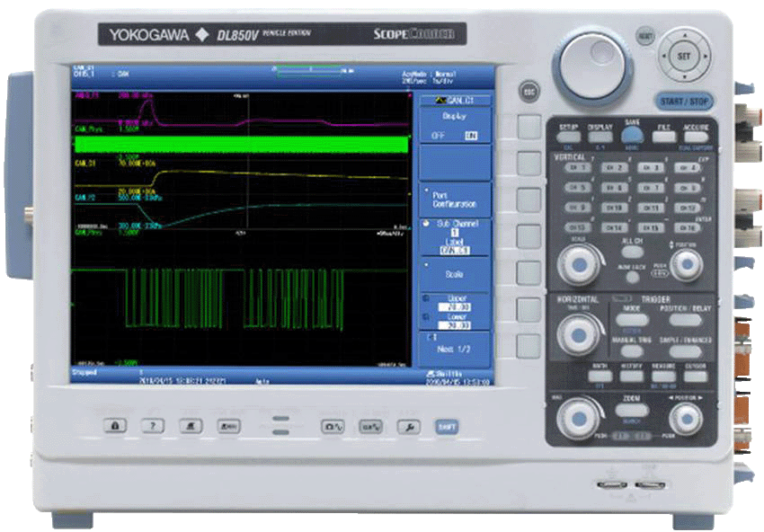Hit the SET key in the arrow pad

point(684,56)
